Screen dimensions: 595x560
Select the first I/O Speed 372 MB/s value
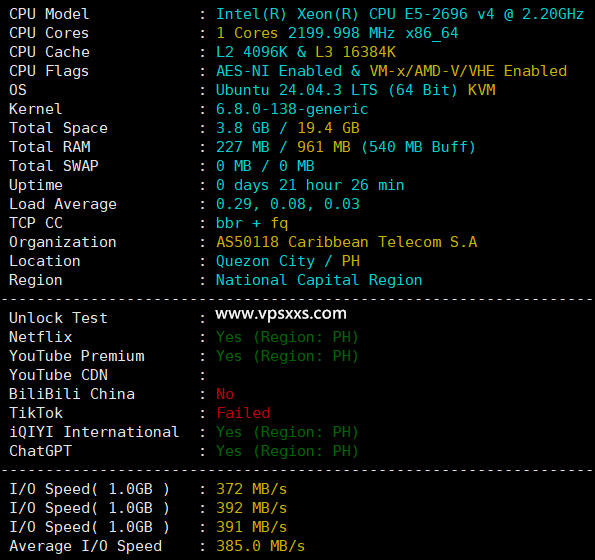click(251, 489)
